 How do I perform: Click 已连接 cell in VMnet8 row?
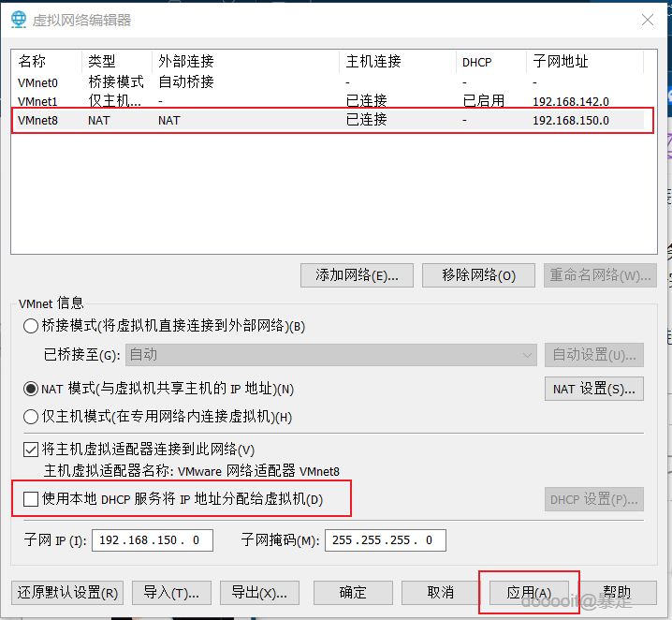pos(367,120)
